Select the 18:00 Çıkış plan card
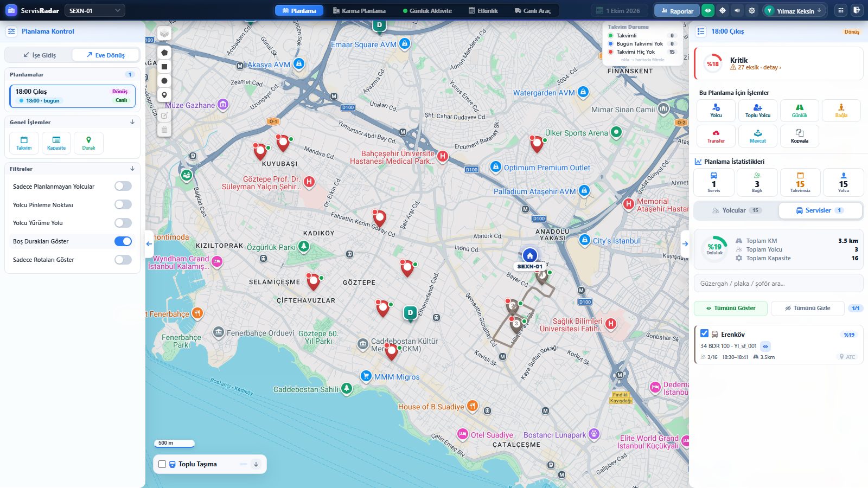The height and width of the screenshot is (488, 868). (72, 96)
